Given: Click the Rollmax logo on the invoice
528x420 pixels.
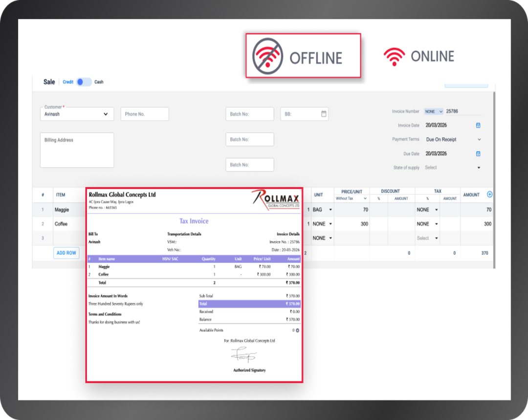Looking at the screenshot, I should (276, 200).
